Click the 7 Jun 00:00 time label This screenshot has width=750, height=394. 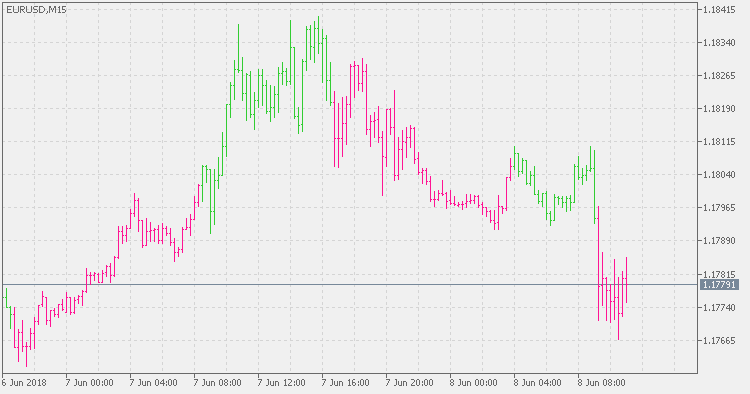pyautogui.click(x=89, y=383)
